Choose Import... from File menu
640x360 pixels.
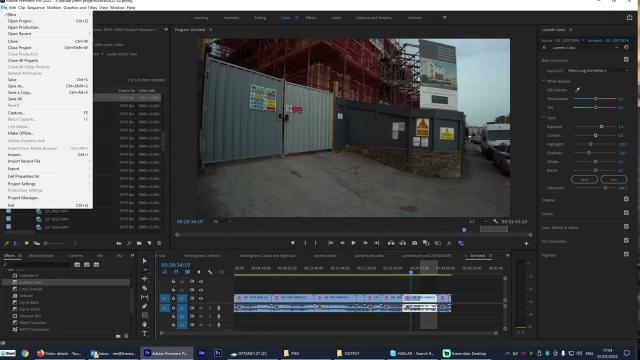point(15,155)
